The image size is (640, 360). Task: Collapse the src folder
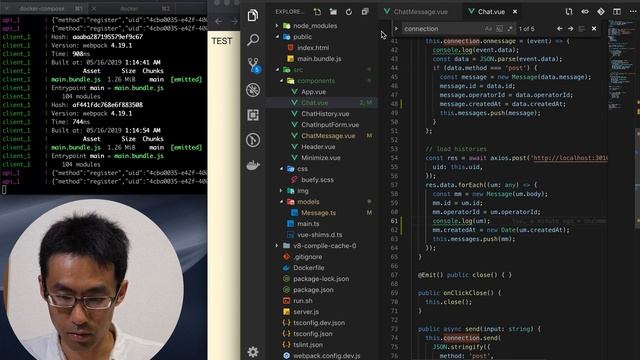277,70
